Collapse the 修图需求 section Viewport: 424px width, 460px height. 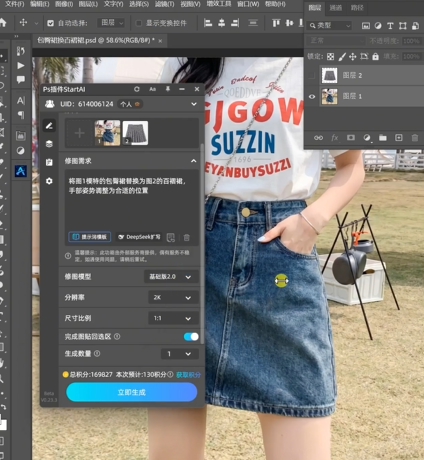[x=194, y=161]
